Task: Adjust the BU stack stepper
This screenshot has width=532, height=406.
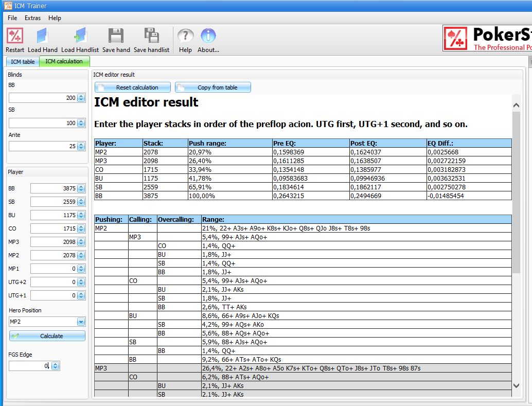Action: 81,215
